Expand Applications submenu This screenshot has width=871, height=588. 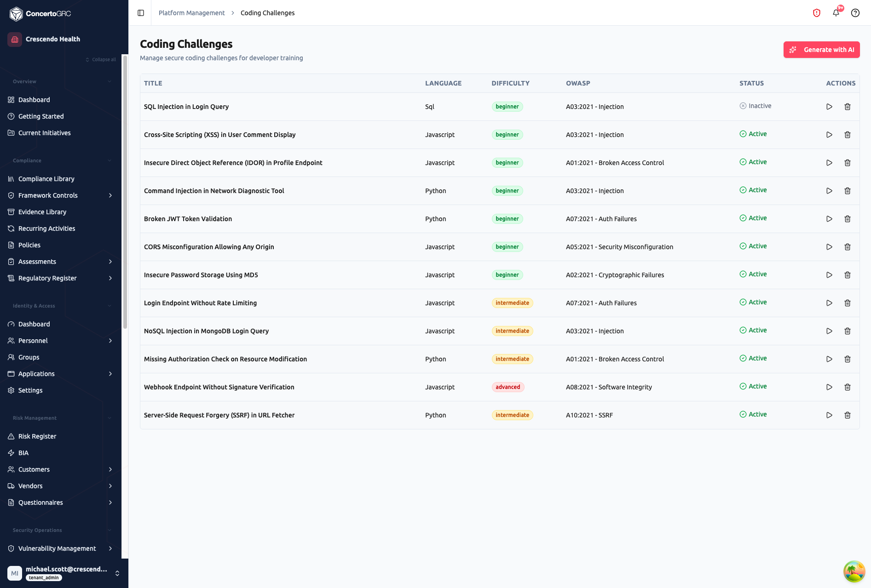[110, 374]
